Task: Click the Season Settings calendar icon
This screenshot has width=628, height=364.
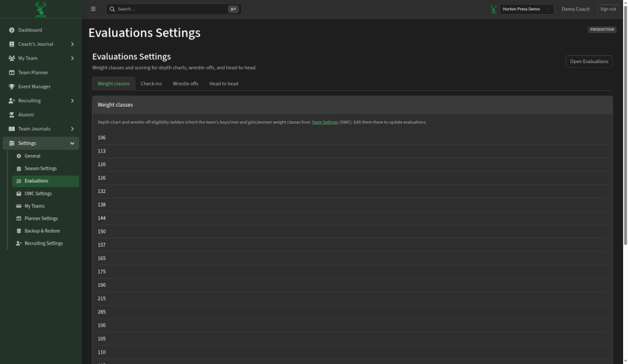Action: click(x=18, y=169)
